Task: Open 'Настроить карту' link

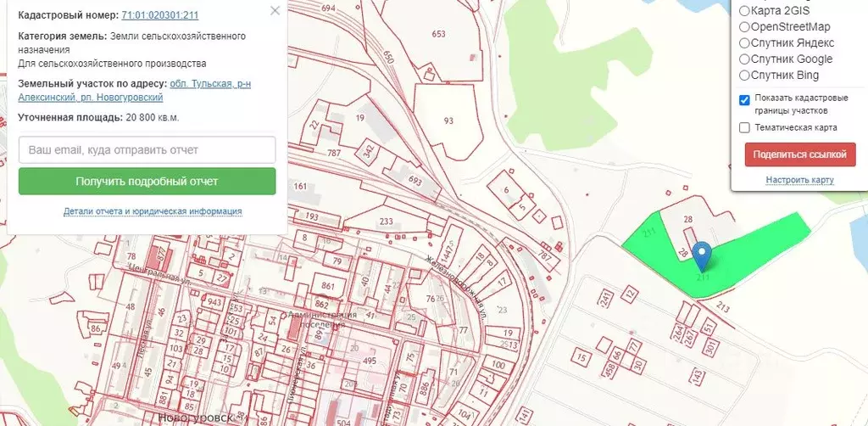Action: click(x=799, y=180)
